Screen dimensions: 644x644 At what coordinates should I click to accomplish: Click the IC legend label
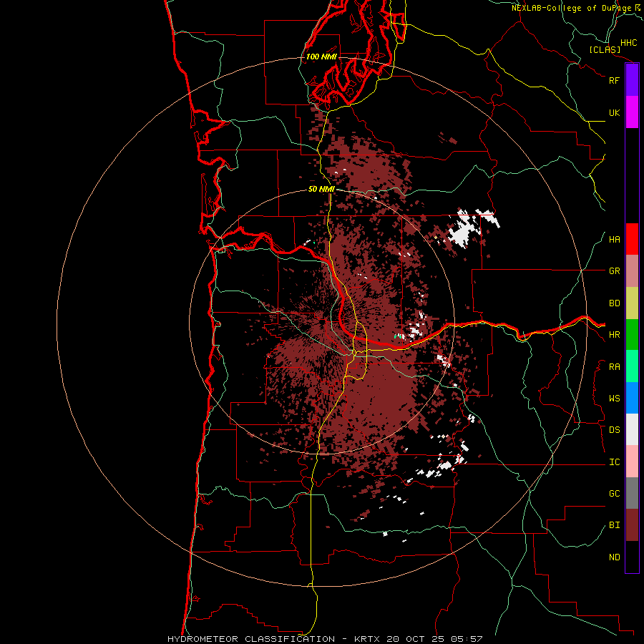click(615, 462)
